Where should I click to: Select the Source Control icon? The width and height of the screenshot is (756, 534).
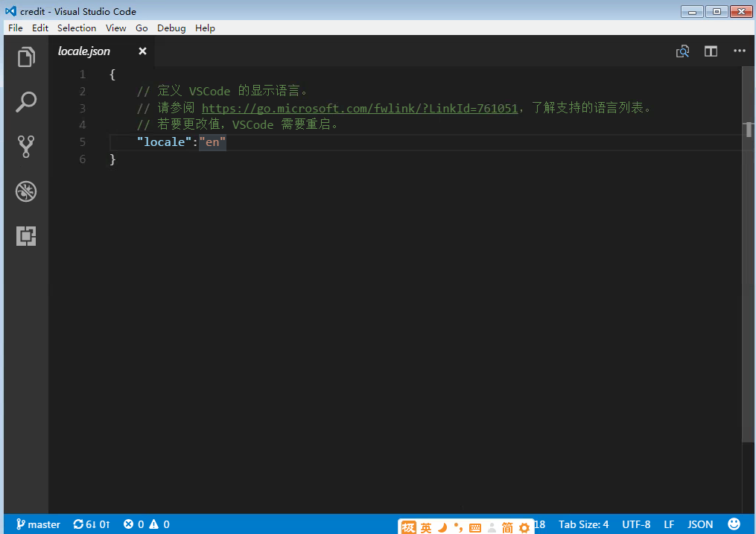[x=26, y=147]
